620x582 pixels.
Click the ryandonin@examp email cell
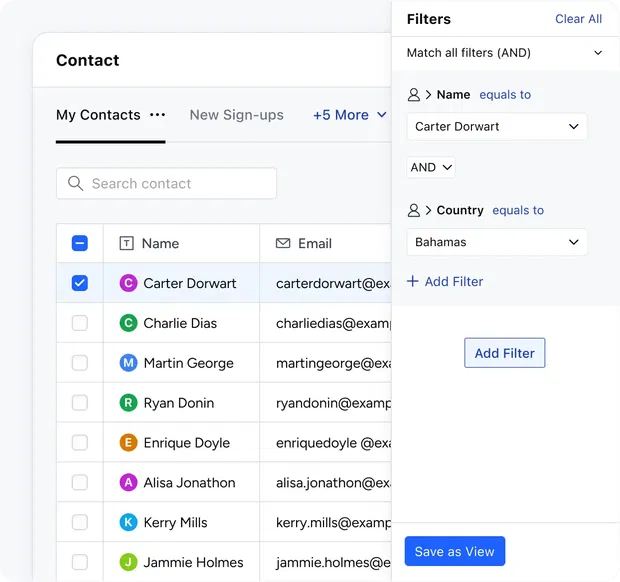click(325, 403)
